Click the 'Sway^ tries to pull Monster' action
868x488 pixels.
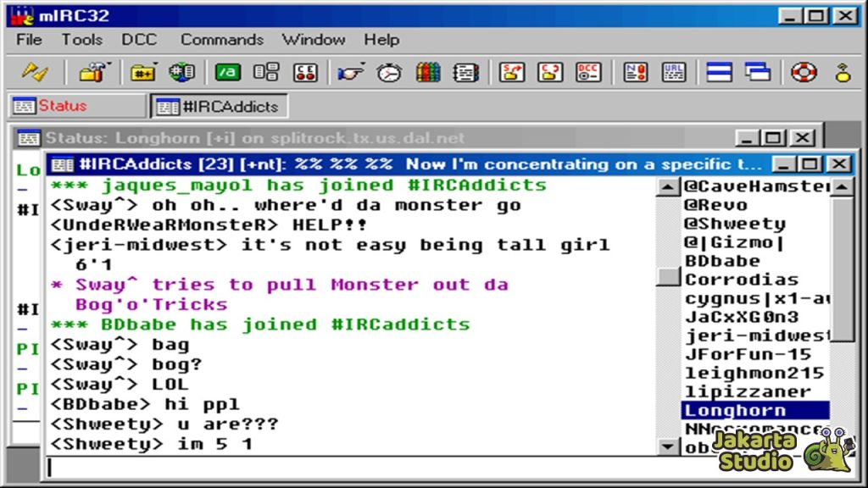[280, 294]
